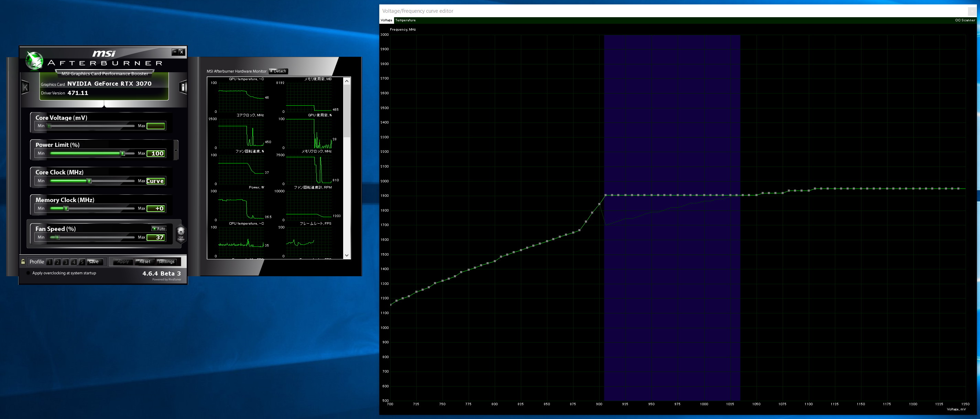
Task: Click the Memory Clock slider handle
Action: tap(66, 208)
